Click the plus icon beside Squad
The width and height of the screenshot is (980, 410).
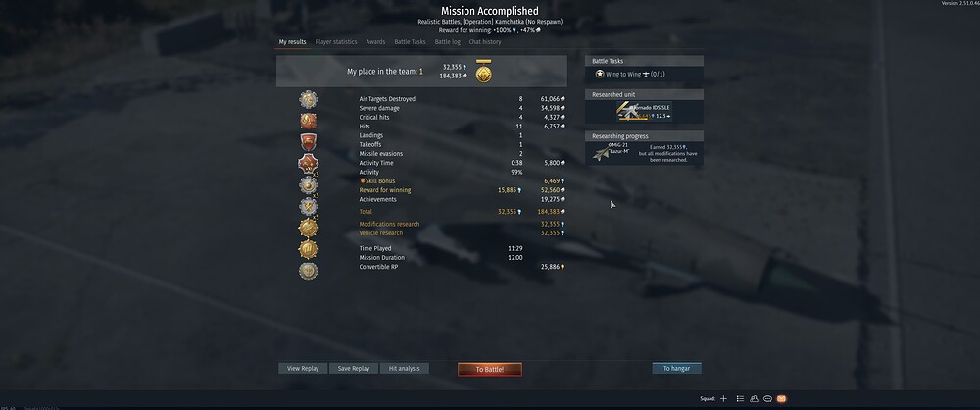click(723, 399)
